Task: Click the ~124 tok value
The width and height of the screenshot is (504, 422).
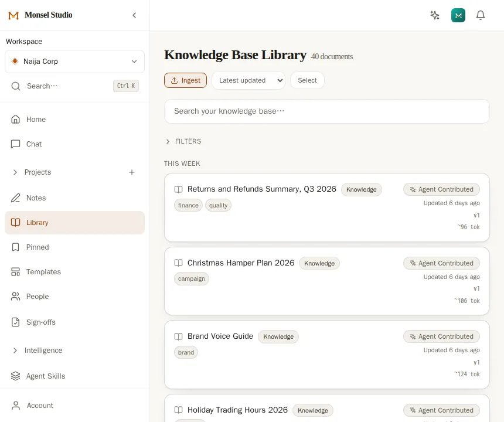Action: (x=467, y=374)
